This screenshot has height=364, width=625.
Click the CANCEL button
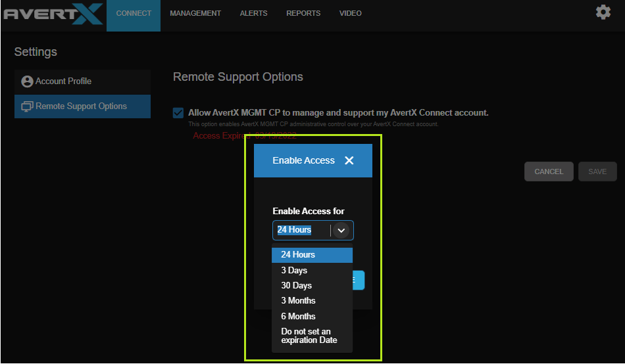tap(549, 171)
